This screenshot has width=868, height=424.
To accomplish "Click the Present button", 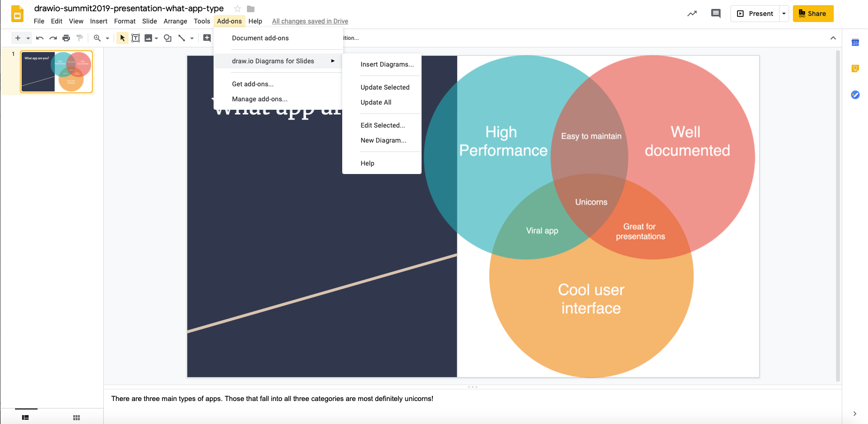I will click(x=755, y=14).
